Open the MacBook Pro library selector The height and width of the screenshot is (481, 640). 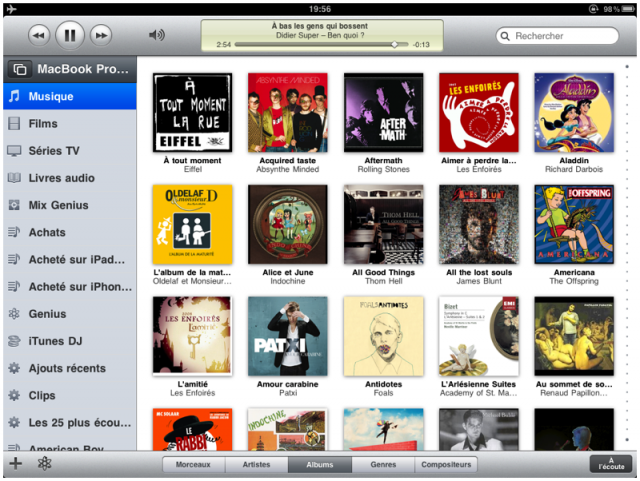point(70,69)
